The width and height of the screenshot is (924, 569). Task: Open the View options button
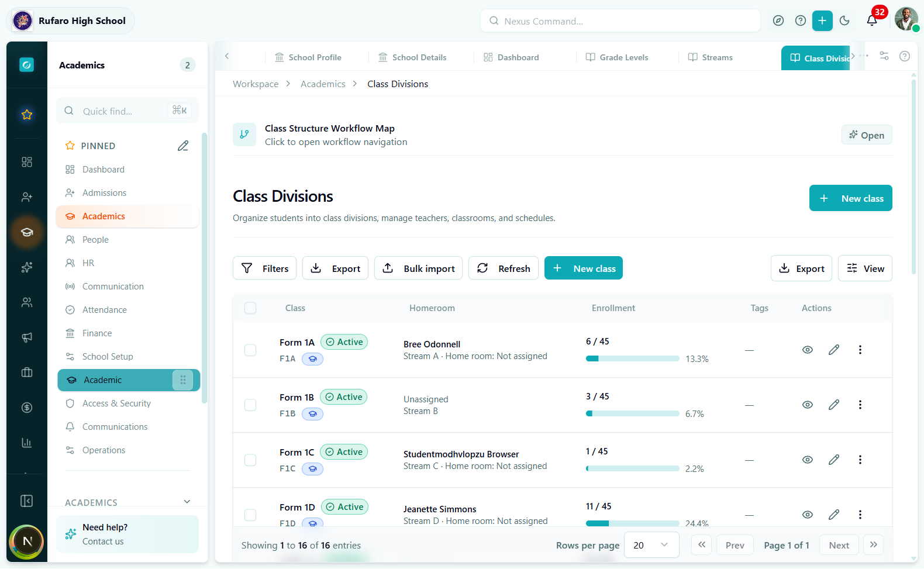865,268
